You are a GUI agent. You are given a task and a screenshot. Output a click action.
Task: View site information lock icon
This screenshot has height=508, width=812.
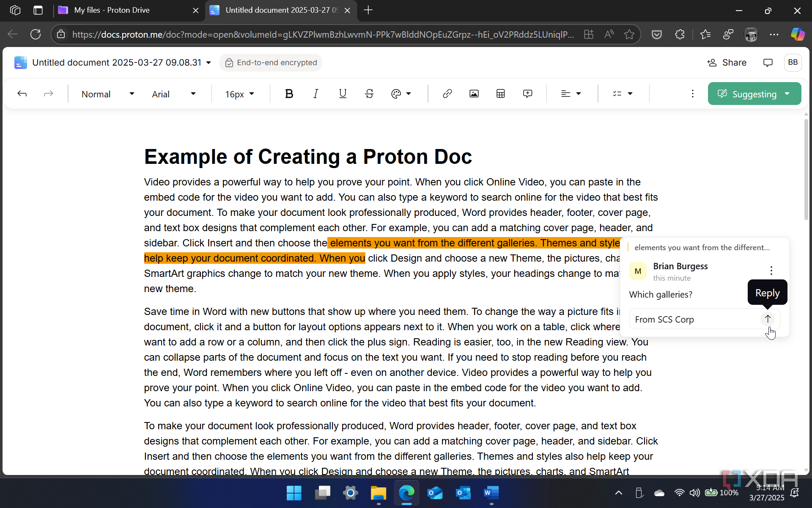tap(61, 34)
